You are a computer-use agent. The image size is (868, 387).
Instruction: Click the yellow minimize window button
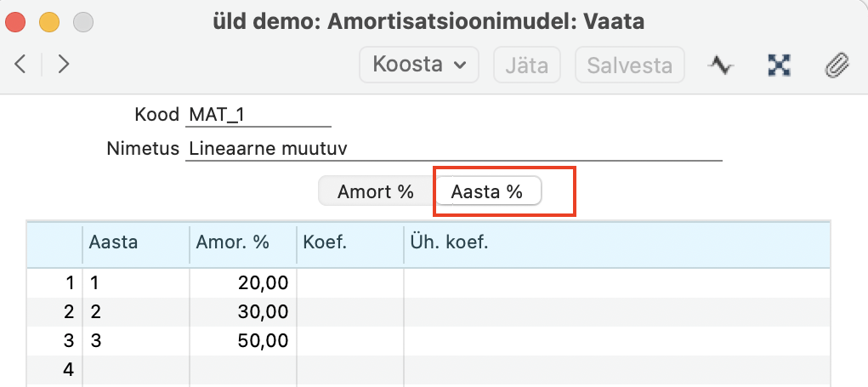pyautogui.click(x=49, y=20)
